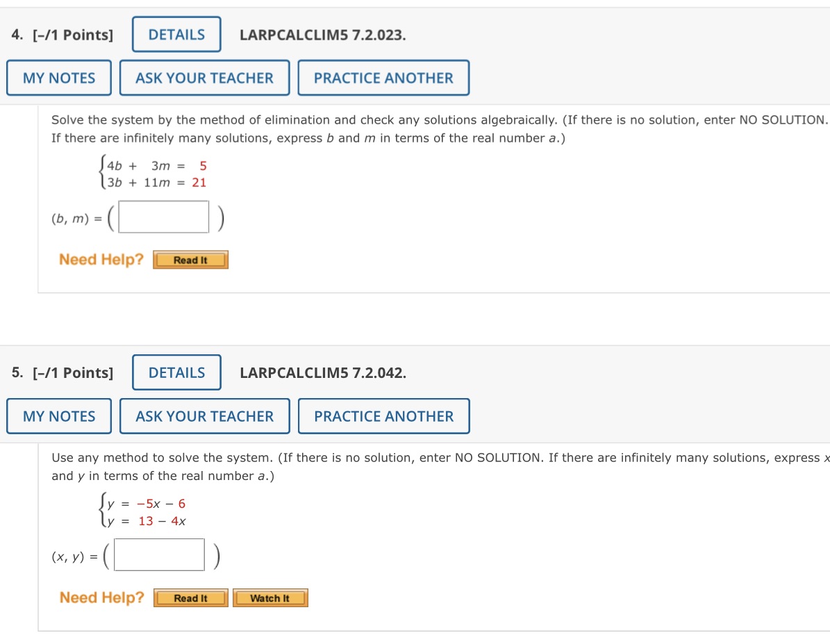This screenshot has width=830, height=644.
Task: Click the Need Help link on problem 5
Action: point(102,597)
